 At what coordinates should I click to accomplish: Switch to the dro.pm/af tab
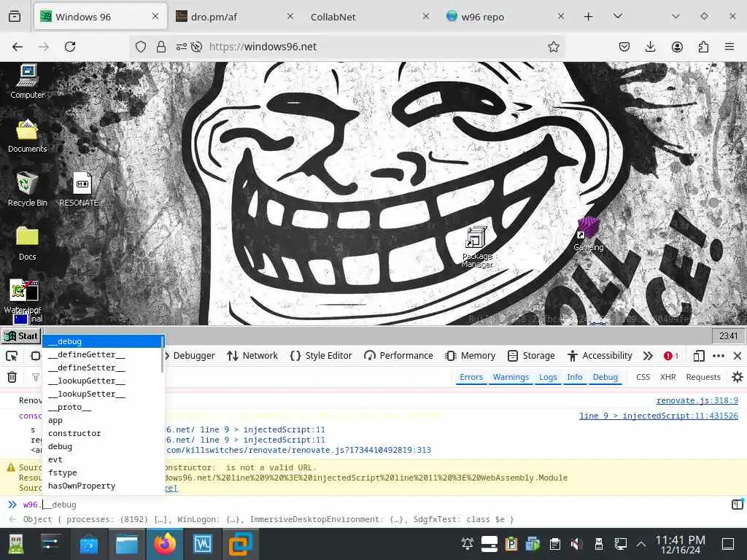(x=234, y=17)
